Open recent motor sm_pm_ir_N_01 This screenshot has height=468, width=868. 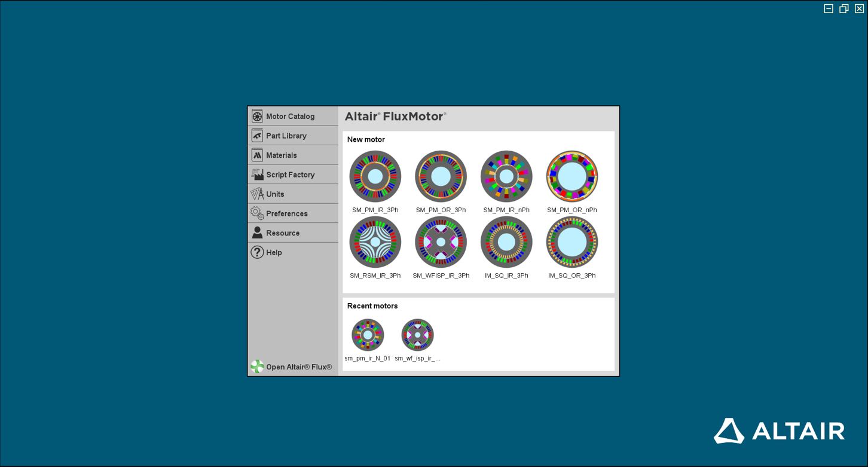pyautogui.click(x=368, y=335)
